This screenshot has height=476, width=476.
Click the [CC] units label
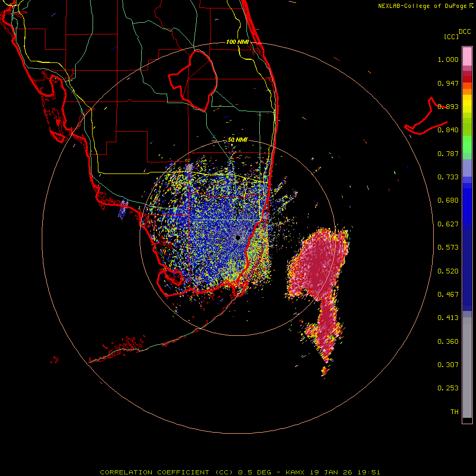[452, 36]
